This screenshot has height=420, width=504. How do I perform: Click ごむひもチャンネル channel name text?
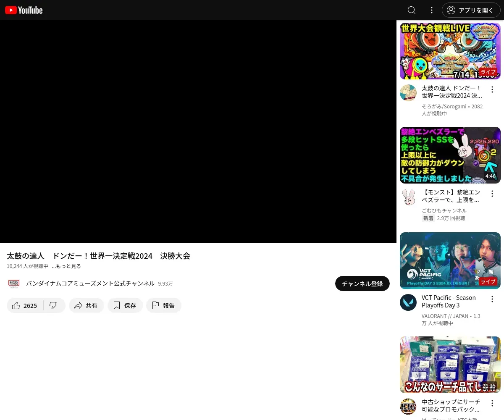(x=444, y=211)
